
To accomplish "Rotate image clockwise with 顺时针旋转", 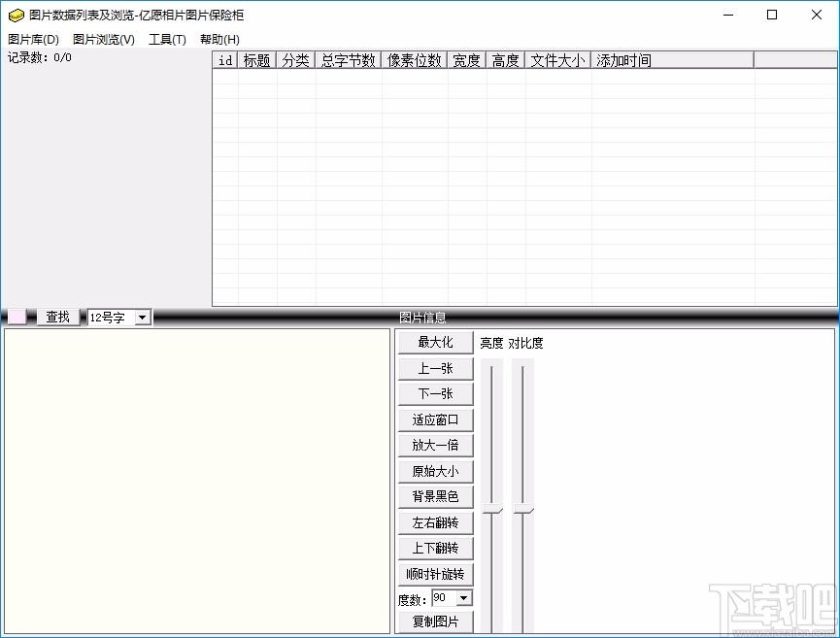I will coord(434,573).
